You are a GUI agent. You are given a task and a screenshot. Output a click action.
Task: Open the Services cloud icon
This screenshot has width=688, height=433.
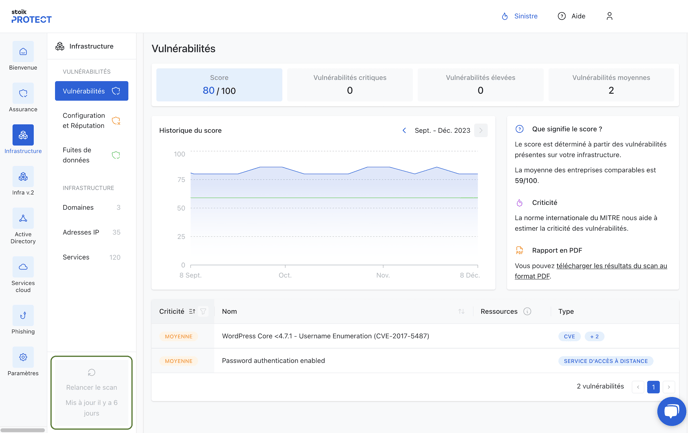tap(23, 267)
